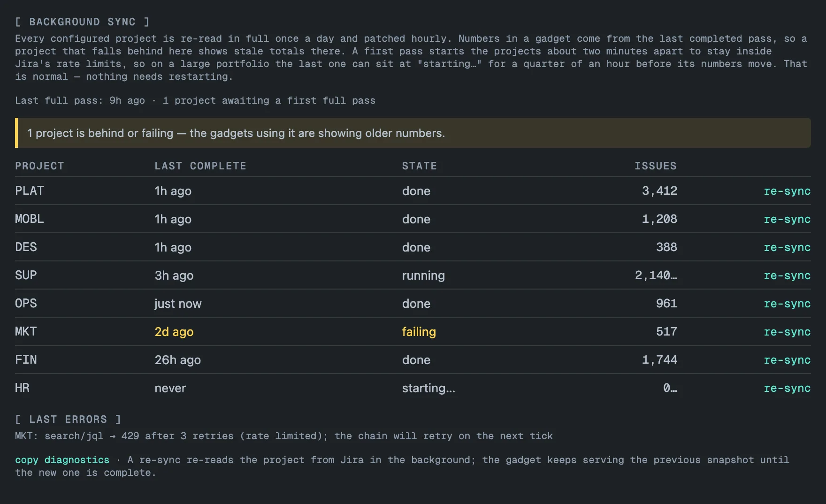Click the 'never' value for HR
This screenshot has width=826, height=504.
(x=170, y=388)
